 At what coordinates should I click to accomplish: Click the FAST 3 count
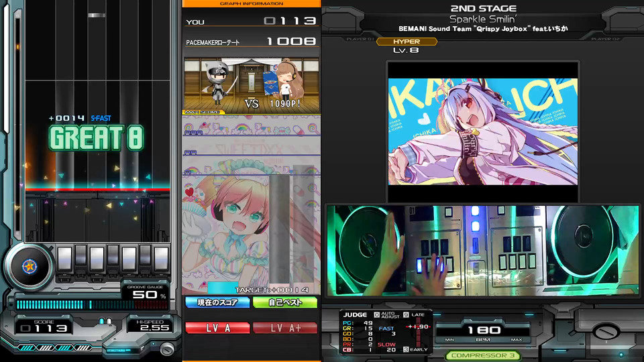pos(387,330)
